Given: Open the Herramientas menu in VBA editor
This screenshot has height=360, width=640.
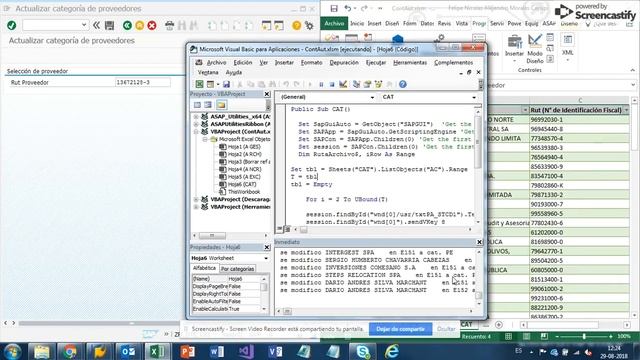Looking at the screenshot, I should (410, 62).
